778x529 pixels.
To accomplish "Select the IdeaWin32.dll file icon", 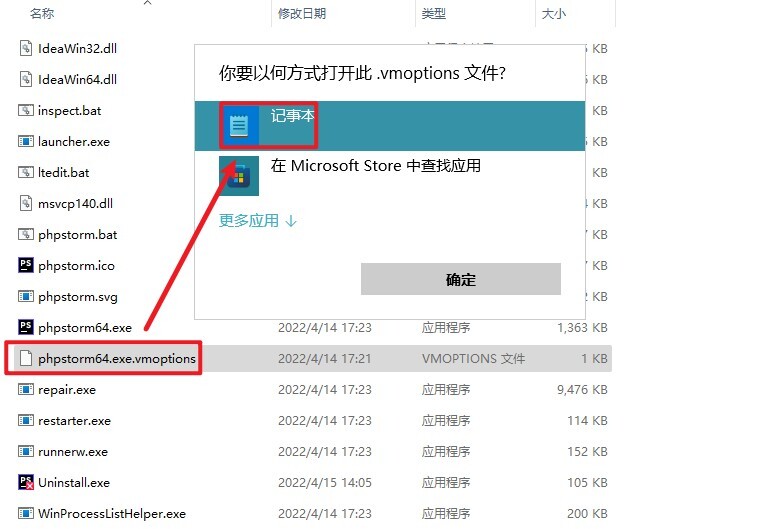I will pos(26,49).
